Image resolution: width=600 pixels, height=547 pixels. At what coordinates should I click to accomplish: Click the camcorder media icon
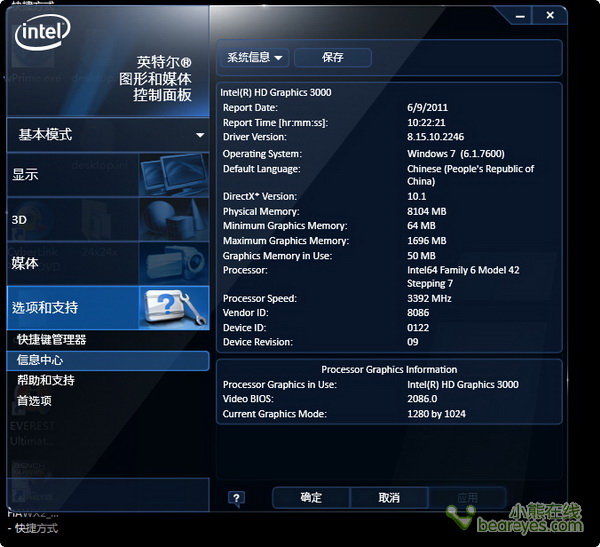pos(174,263)
